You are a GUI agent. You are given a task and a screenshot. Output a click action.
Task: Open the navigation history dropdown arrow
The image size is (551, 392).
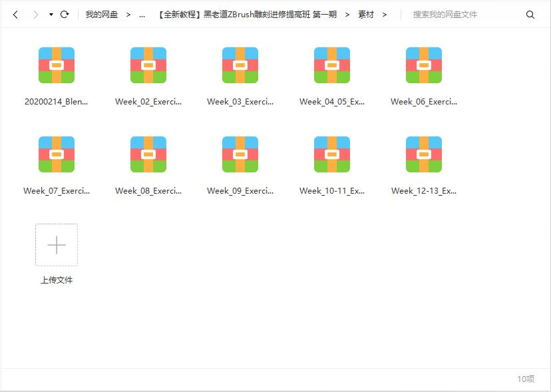(x=51, y=15)
